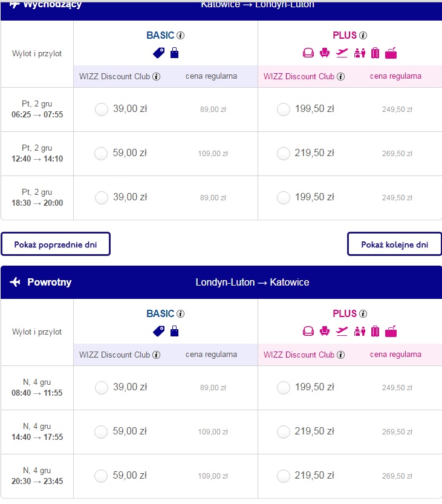Click the info icon next to outbound PLUS

pyautogui.click(x=363, y=35)
